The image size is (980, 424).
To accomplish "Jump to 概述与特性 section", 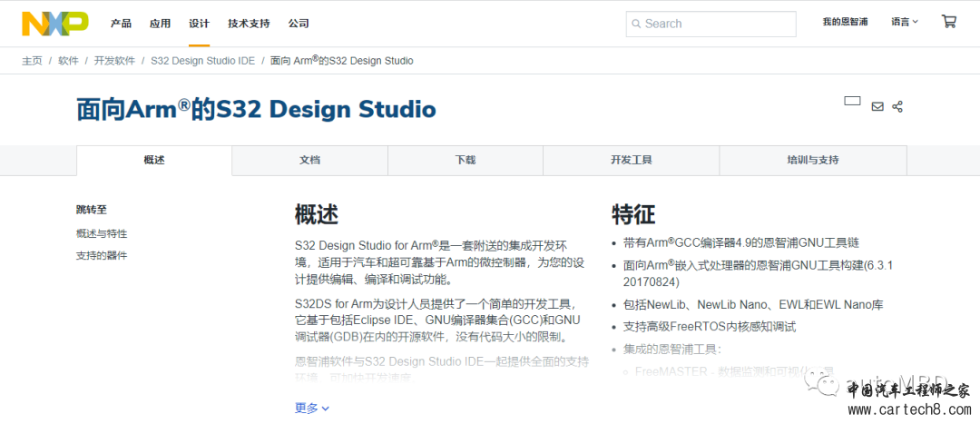I will coord(102,234).
